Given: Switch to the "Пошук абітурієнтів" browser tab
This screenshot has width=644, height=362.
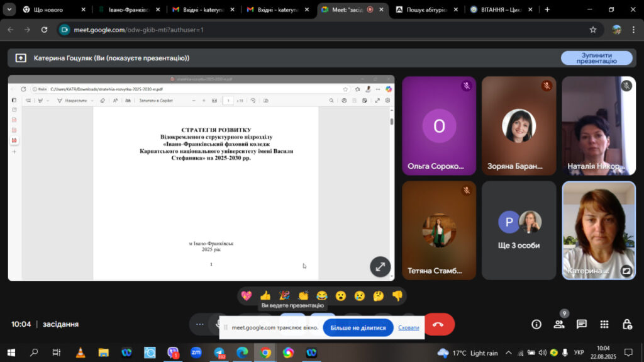Looking at the screenshot, I should point(428,9).
